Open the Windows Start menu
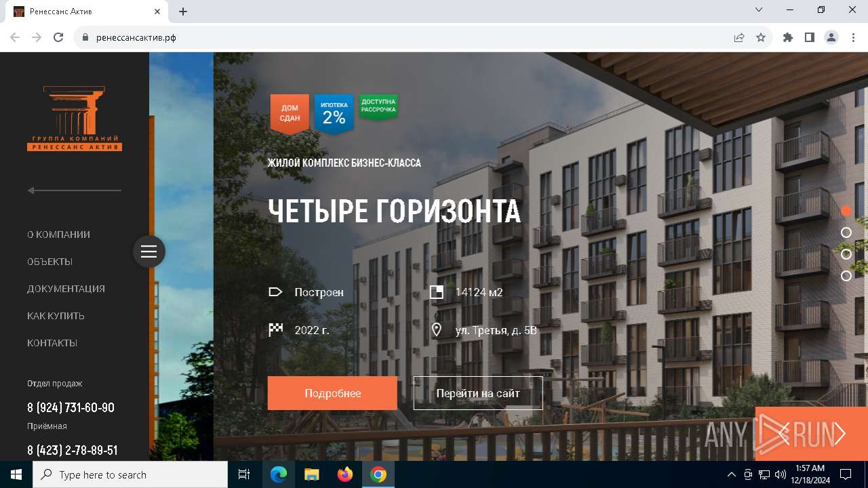This screenshot has height=488, width=868. tap(16, 474)
